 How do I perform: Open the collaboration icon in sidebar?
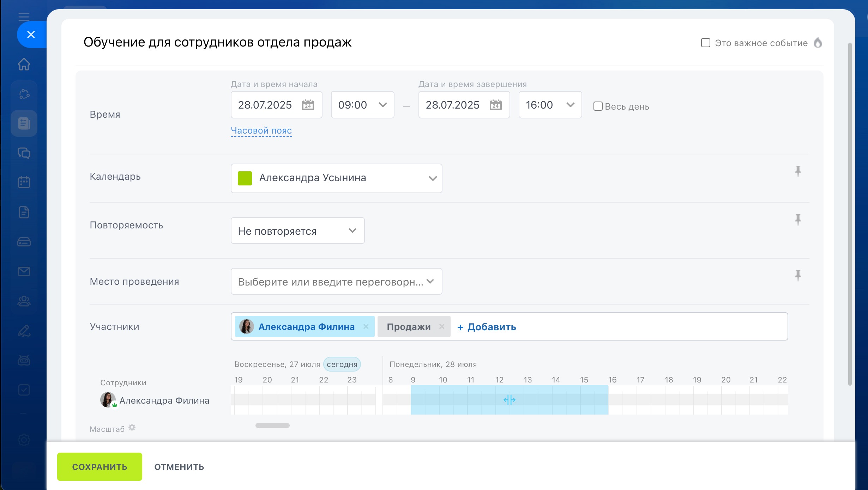[24, 94]
